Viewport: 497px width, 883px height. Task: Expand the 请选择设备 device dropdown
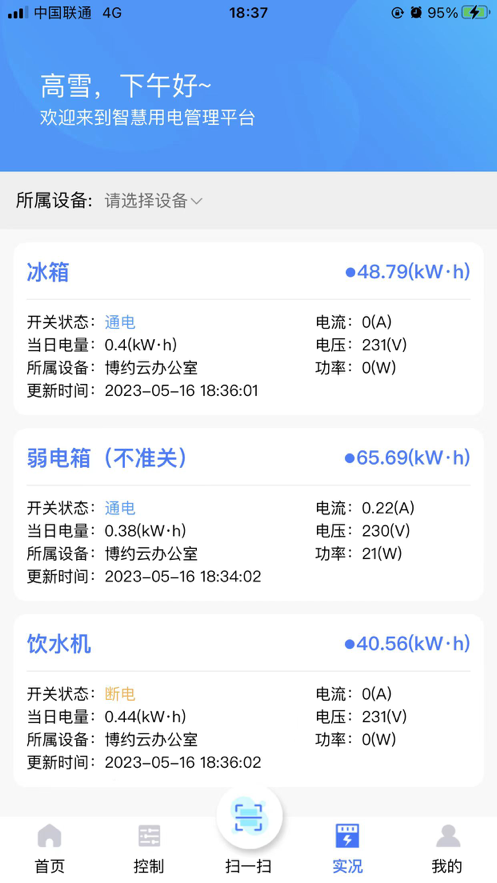(x=153, y=200)
